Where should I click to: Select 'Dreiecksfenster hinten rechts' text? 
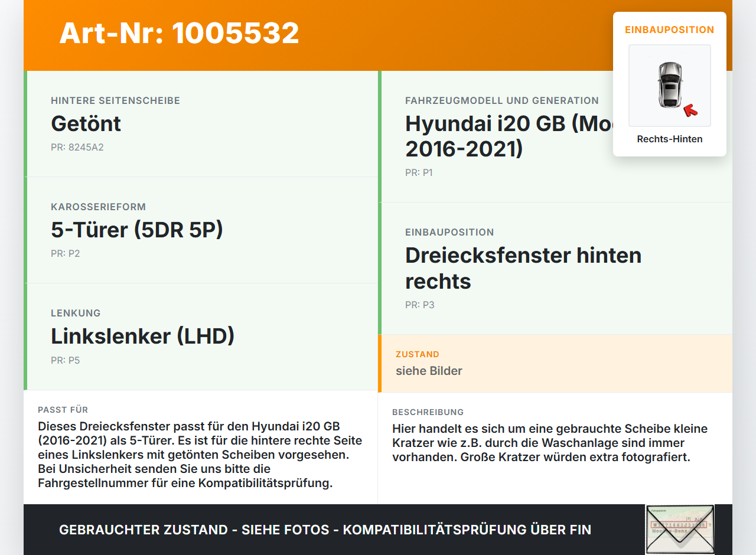[523, 268]
